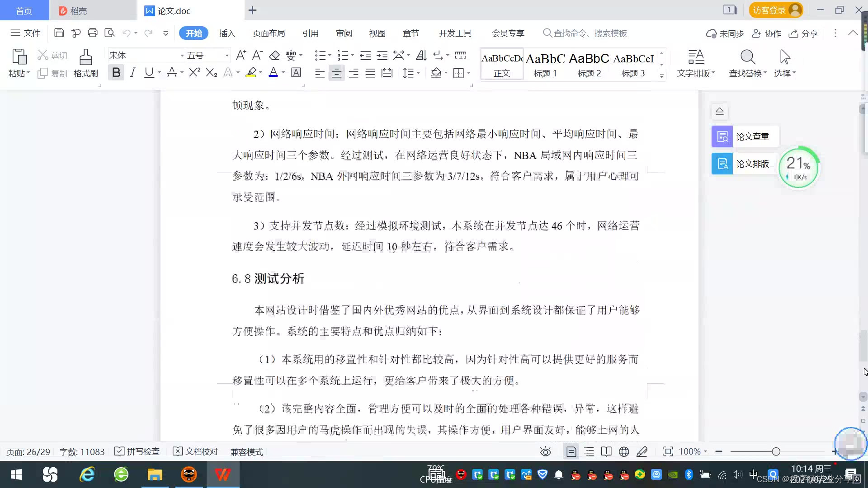Toggle bold formatting

(x=116, y=72)
